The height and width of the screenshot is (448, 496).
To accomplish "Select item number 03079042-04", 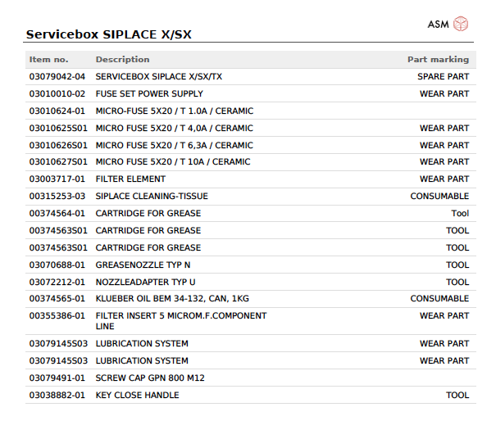I will point(57,77).
